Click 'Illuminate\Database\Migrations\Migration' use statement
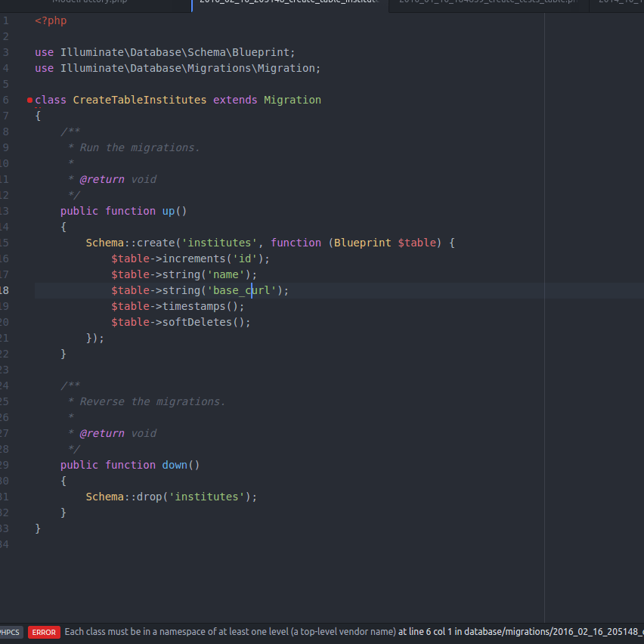 coord(187,68)
